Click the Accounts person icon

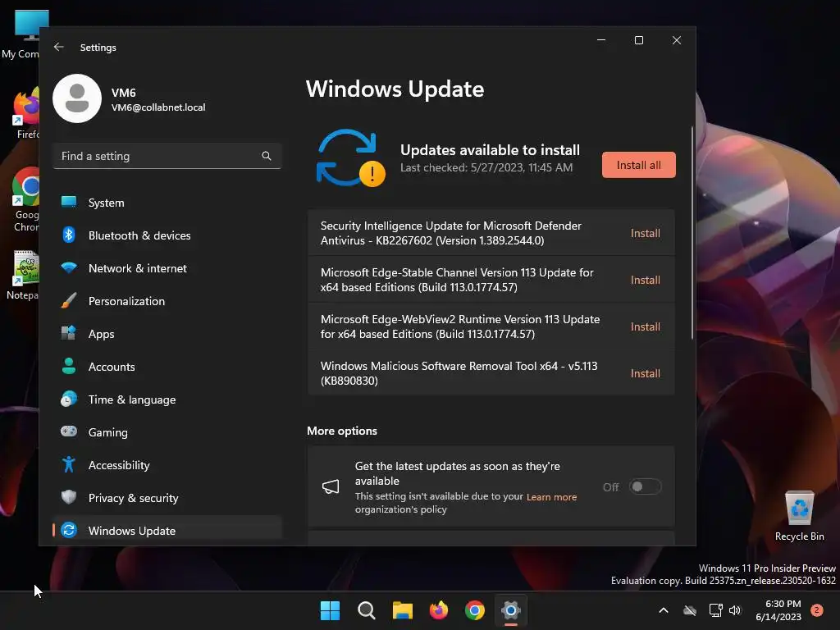(x=69, y=366)
